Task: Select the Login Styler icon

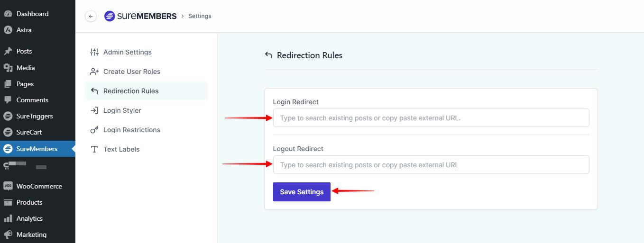Action: [94, 110]
